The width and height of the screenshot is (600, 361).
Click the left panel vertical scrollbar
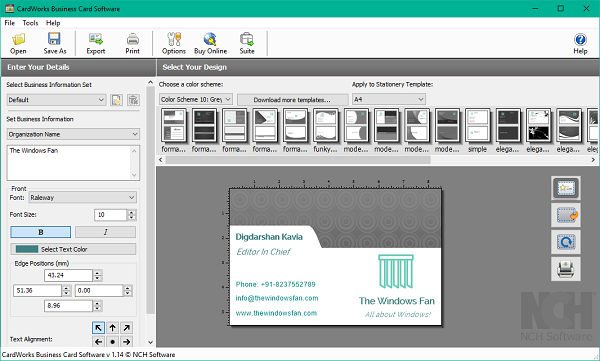click(150, 200)
